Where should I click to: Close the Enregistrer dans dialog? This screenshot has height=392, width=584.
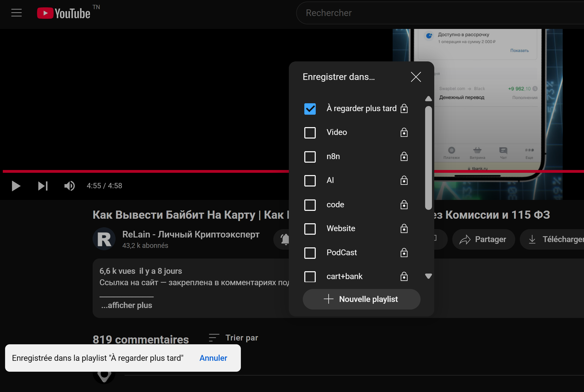pos(416,77)
